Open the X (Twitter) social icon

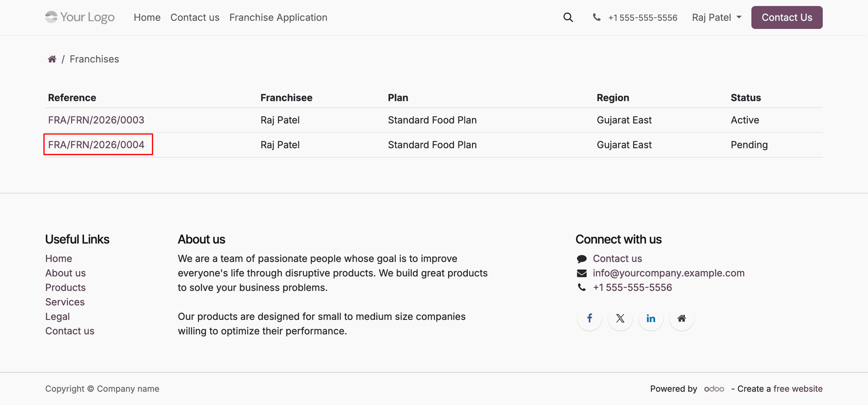tap(620, 318)
